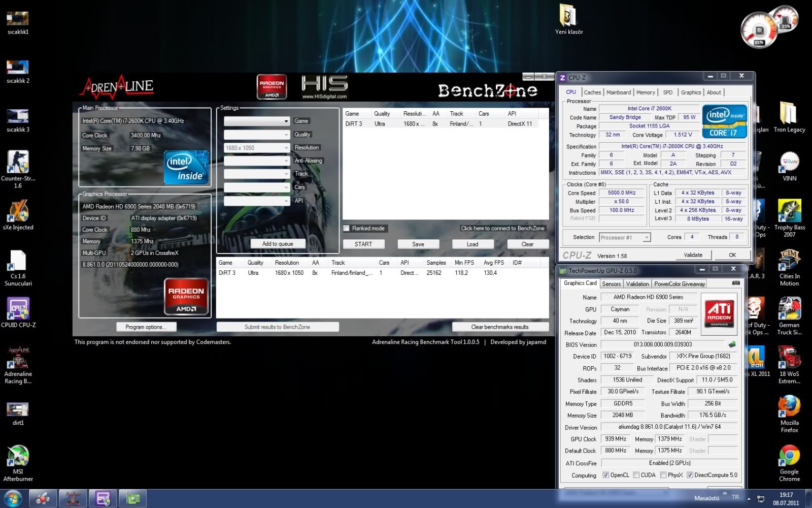Open the Processor #1 selection dropdown in CPU-Z
The width and height of the screenshot is (812, 508).
tap(625, 237)
